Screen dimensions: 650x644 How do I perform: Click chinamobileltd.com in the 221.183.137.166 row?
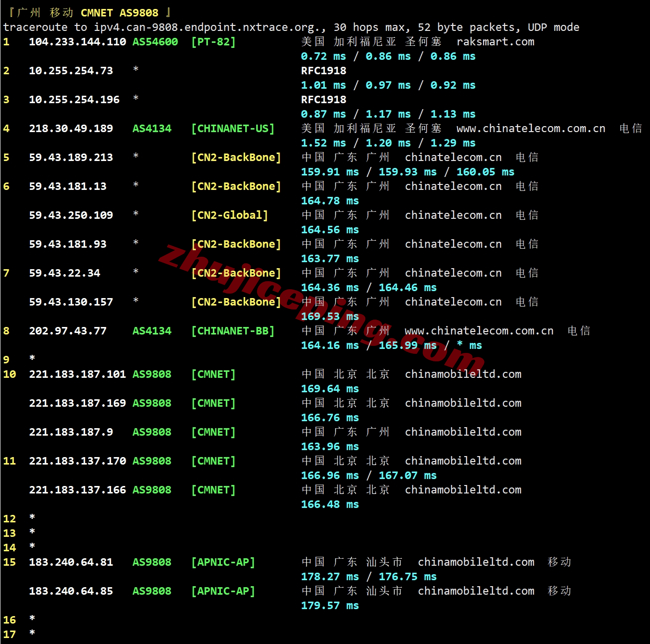[463, 490]
